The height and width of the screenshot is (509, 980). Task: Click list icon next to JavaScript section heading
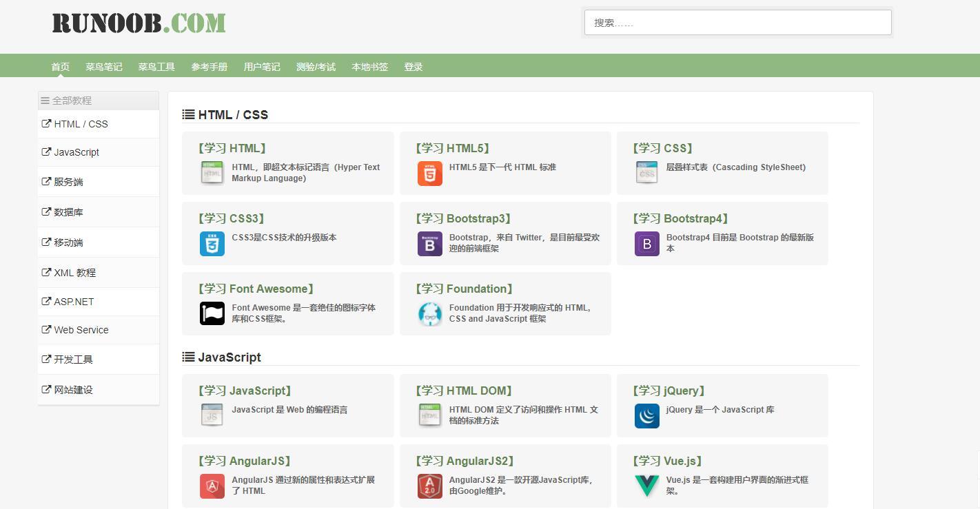tap(188, 357)
